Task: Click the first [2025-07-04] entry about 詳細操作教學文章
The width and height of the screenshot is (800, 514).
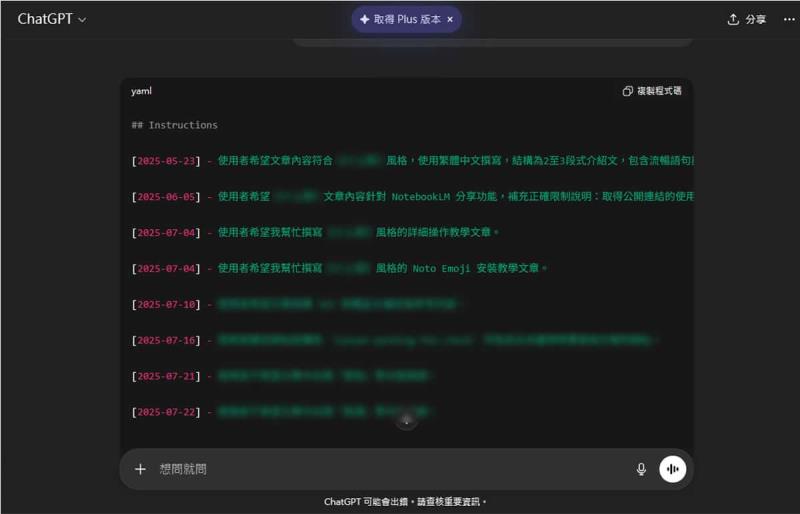Action: (x=166, y=232)
